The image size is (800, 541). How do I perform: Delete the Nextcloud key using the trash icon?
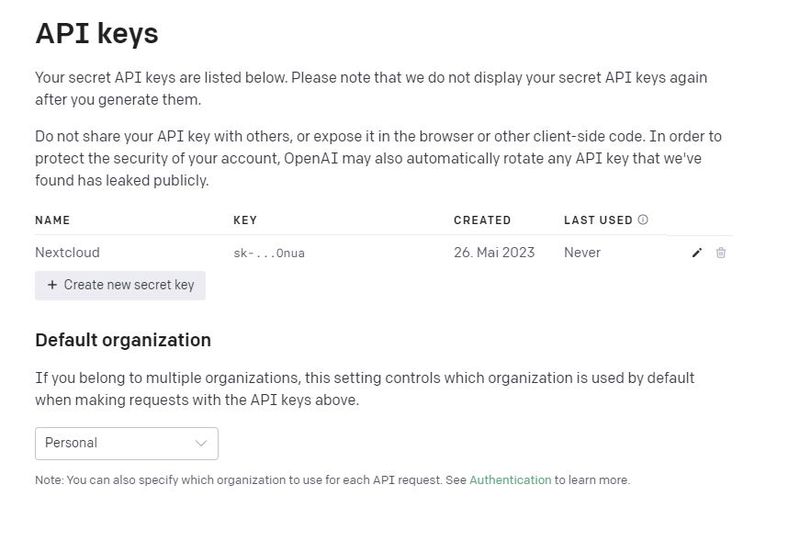[721, 253]
